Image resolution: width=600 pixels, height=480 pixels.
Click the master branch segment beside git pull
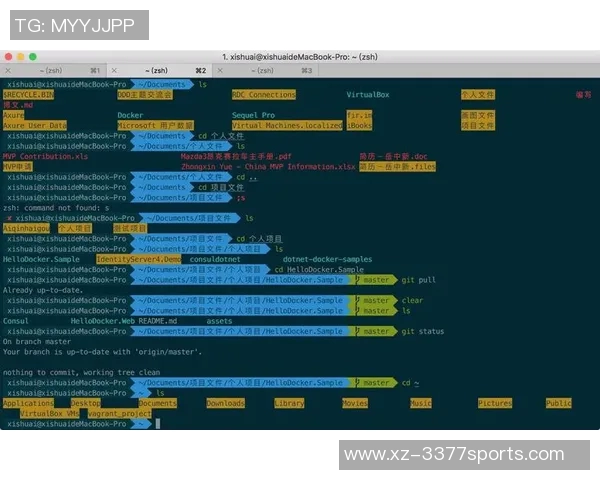point(376,281)
